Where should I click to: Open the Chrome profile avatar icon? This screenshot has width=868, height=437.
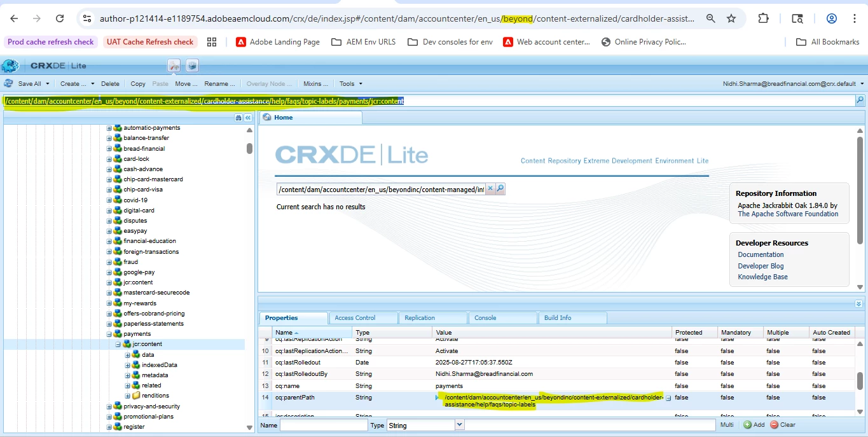point(831,18)
